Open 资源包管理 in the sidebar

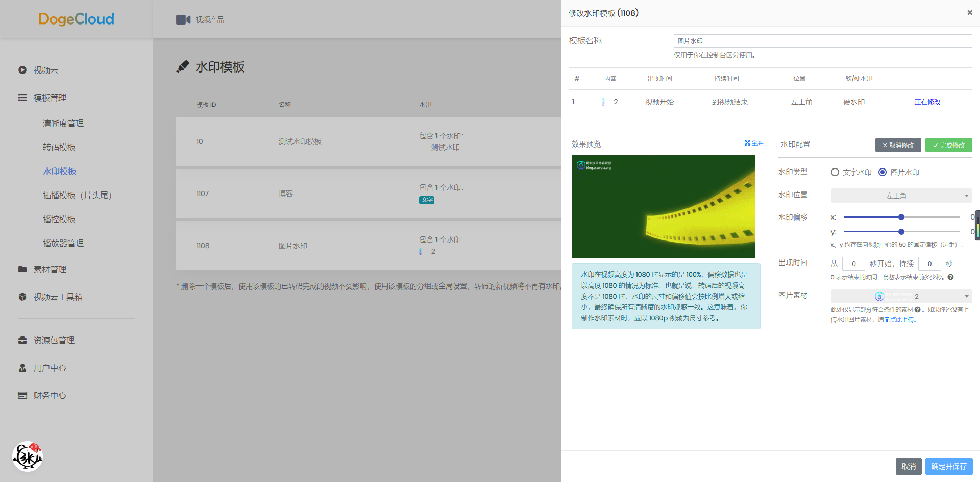(54, 340)
